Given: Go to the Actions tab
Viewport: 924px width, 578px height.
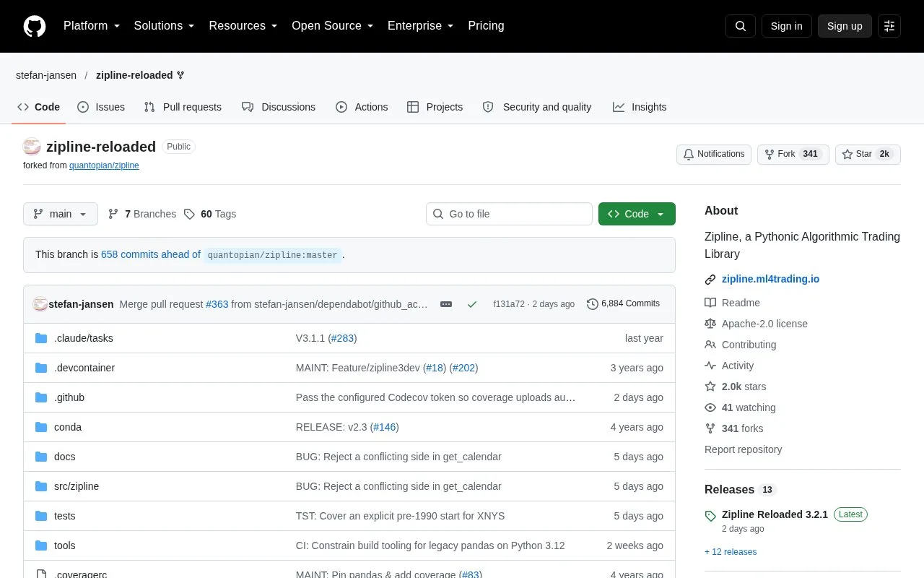Looking at the screenshot, I should click(x=362, y=107).
